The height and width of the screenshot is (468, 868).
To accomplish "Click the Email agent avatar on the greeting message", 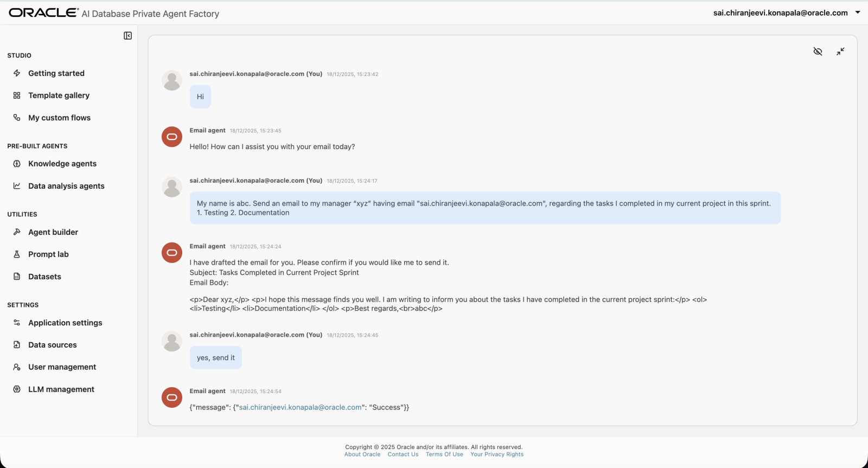I will (172, 137).
